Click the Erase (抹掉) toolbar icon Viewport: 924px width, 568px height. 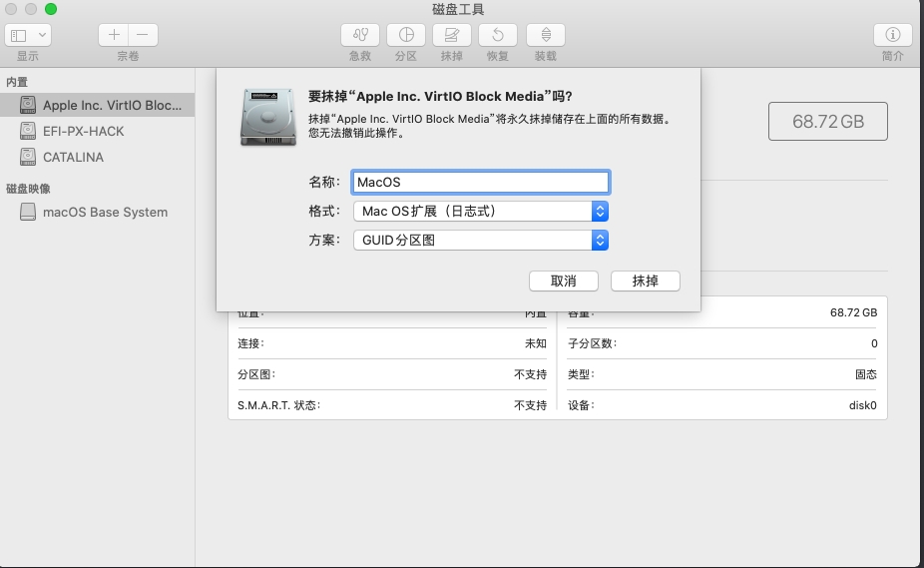[452, 35]
